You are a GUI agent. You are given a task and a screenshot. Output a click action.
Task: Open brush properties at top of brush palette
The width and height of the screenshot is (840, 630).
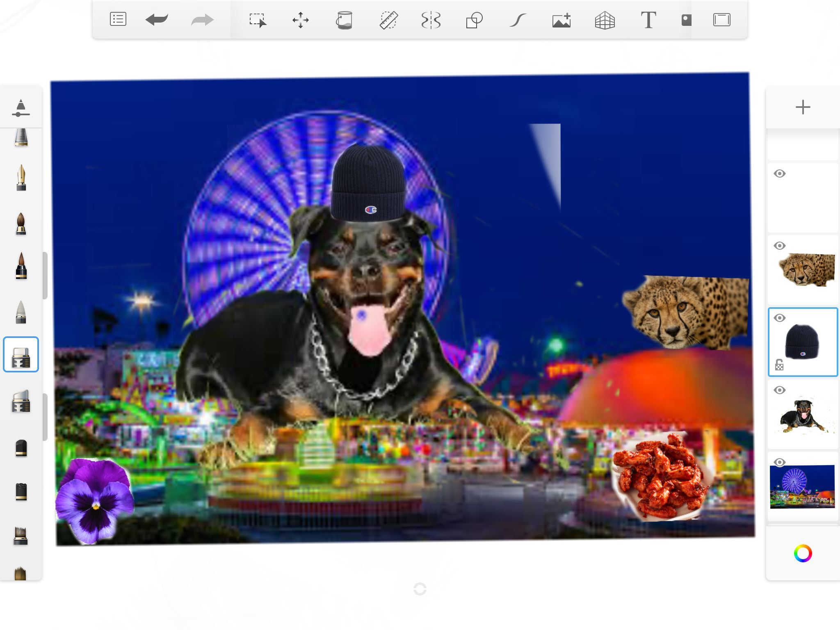(21, 108)
